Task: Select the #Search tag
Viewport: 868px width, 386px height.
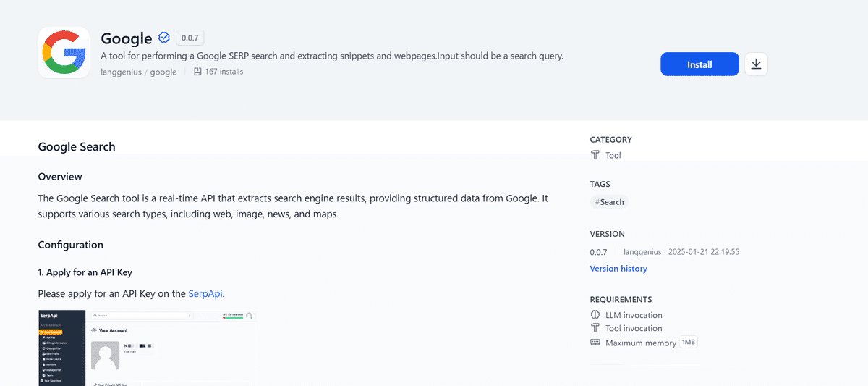Action: pos(609,202)
